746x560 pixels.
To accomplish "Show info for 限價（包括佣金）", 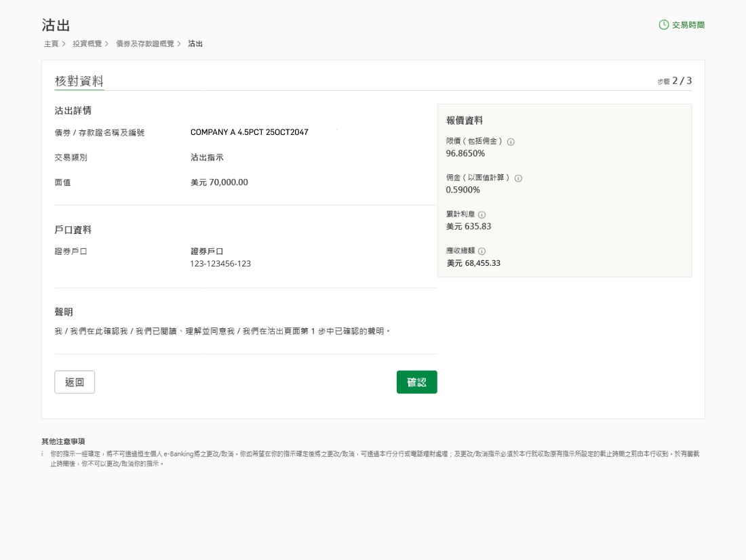I will coord(511,142).
